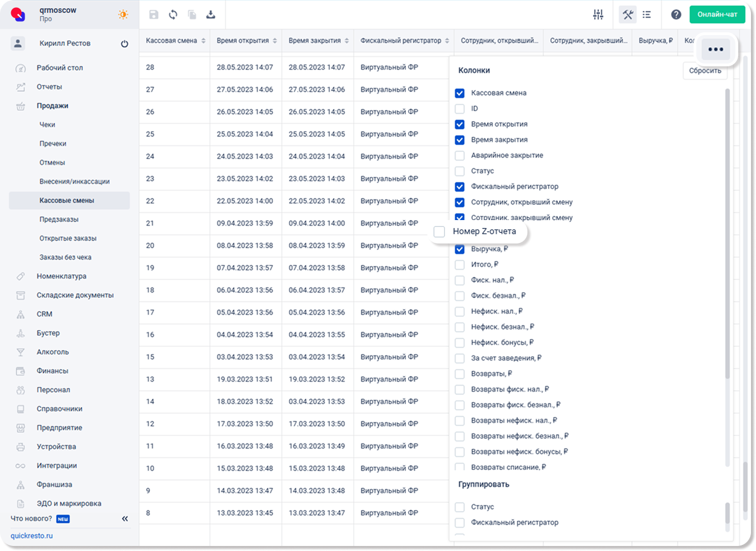Enable the Номер Z-отчета checkbox
The height and width of the screenshot is (551, 756).
439,231
